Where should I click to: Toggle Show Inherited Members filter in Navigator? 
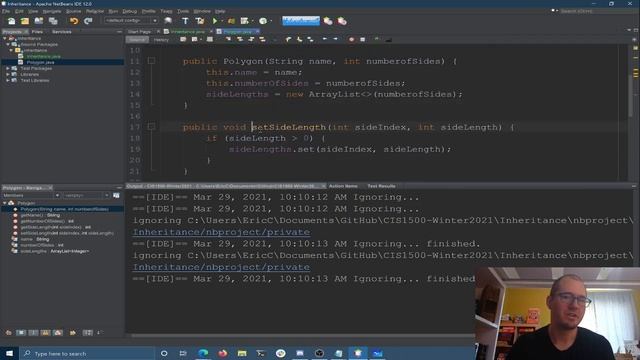(x=8, y=333)
